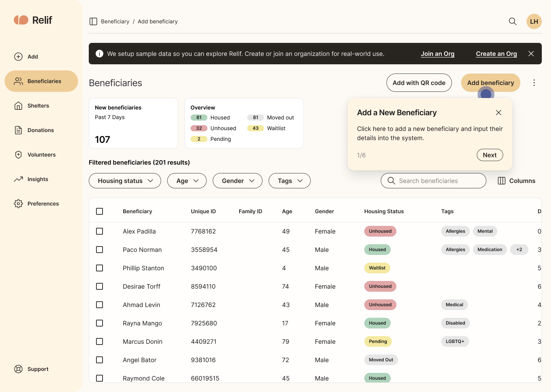Click the Marcus Donin name
Image resolution: width=551 pixels, height=392 pixels.
[142, 341]
